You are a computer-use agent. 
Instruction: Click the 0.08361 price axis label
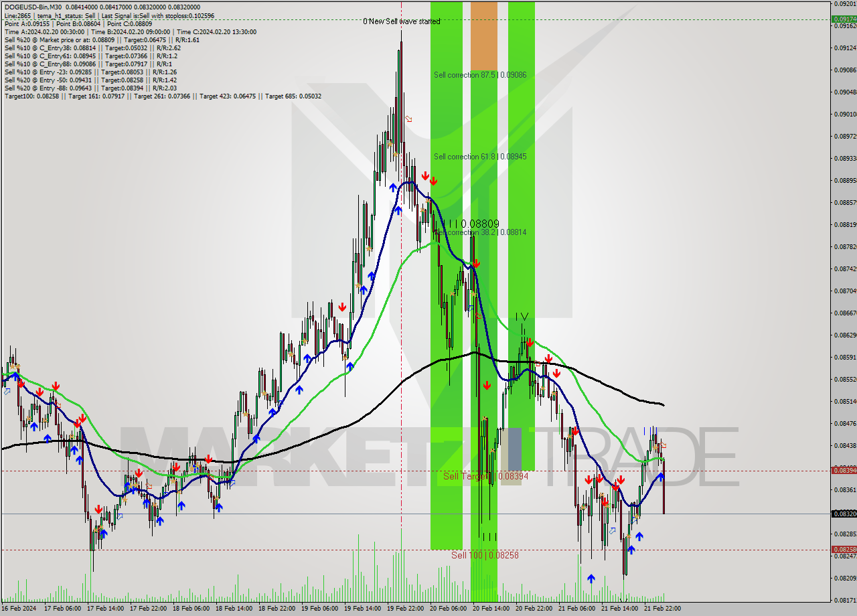click(x=846, y=489)
